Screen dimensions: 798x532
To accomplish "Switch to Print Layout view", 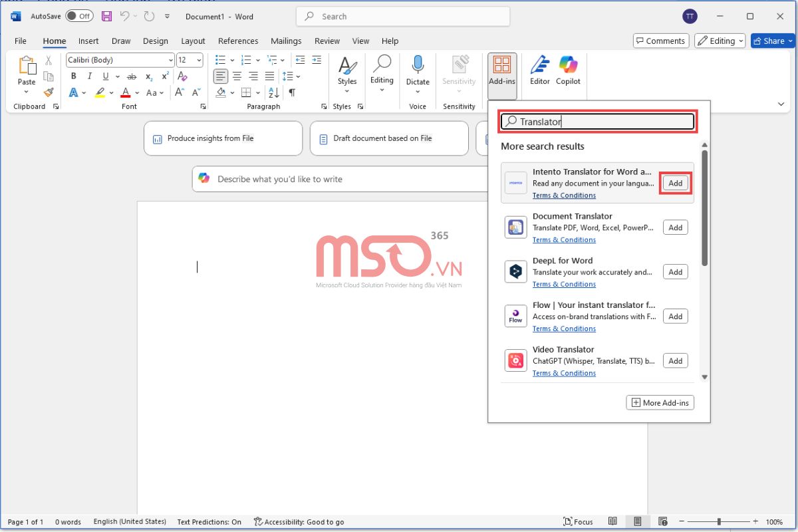I will click(638, 522).
